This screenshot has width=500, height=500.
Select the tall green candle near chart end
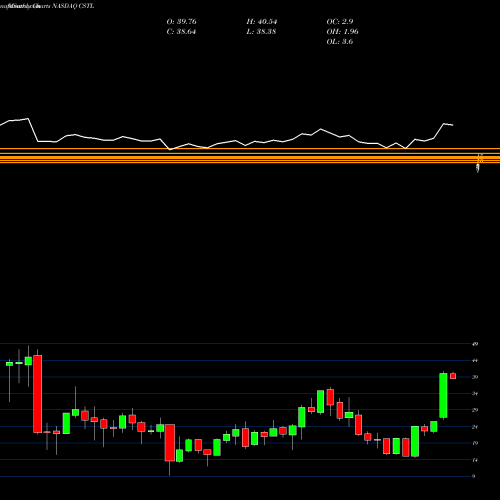(x=443, y=395)
